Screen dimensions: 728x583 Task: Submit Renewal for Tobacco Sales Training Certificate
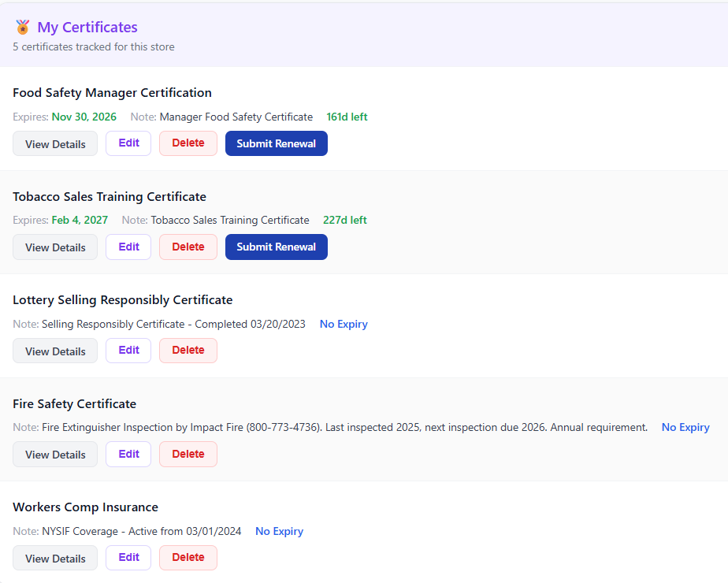point(277,247)
